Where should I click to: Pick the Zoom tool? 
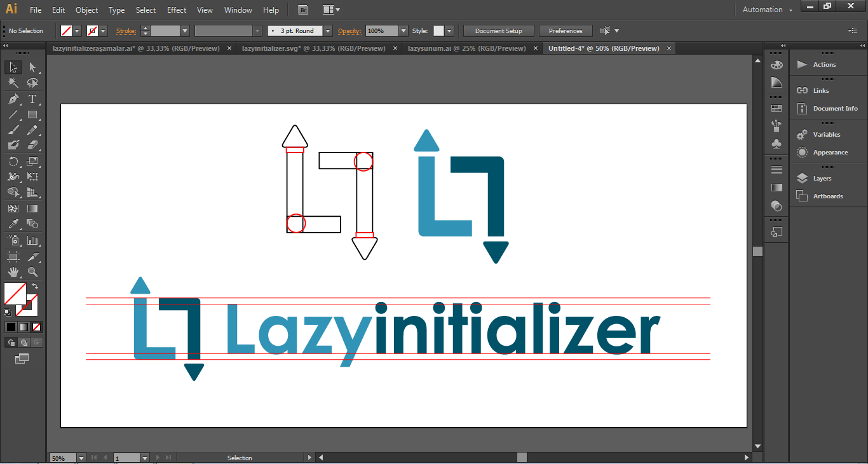click(x=32, y=272)
